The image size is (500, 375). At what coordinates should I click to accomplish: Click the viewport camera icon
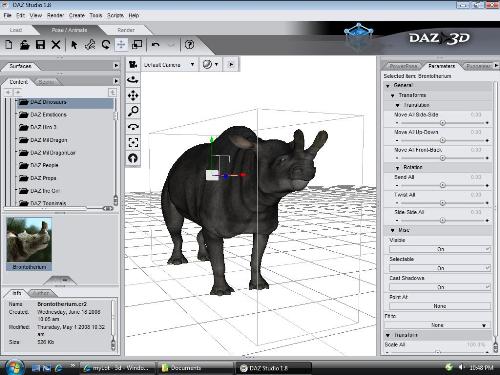[133, 64]
